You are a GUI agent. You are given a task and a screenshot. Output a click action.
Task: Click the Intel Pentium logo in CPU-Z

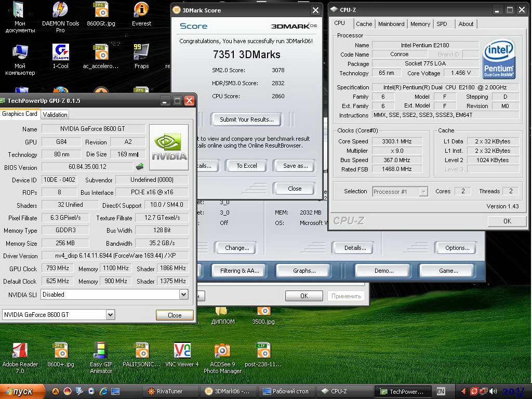499,59
